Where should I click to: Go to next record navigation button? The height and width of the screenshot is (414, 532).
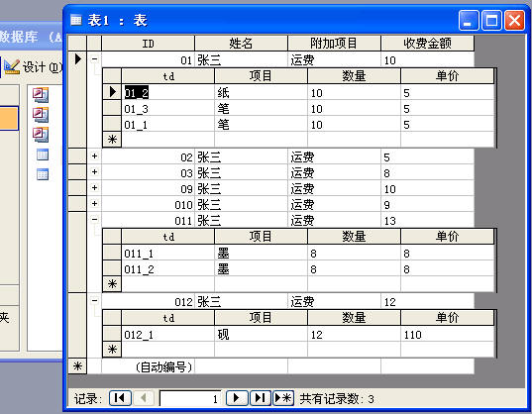point(237,398)
